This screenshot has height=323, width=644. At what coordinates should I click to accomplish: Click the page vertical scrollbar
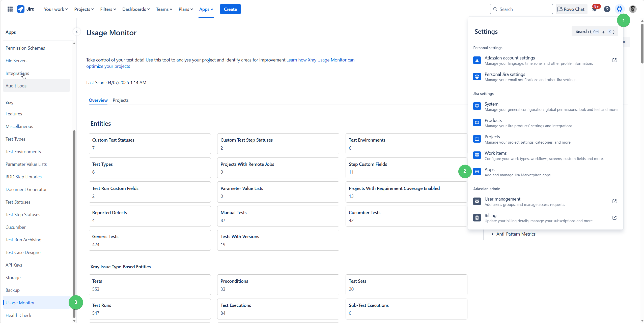click(x=642, y=43)
